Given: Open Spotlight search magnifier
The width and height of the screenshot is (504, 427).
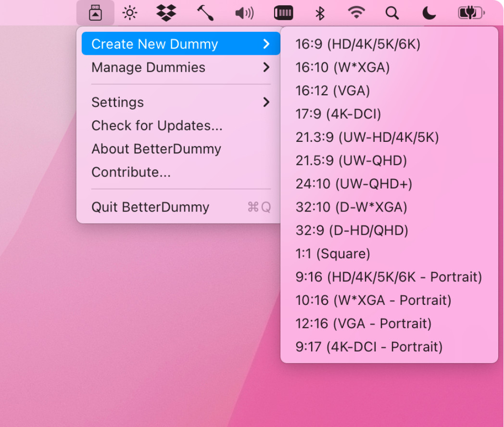Looking at the screenshot, I should pyautogui.click(x=392, y=13).
